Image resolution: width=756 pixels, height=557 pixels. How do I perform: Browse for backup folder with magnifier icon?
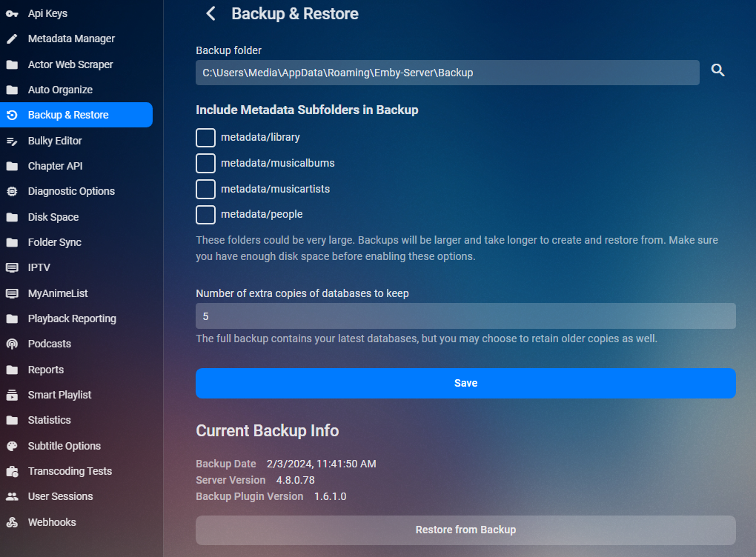[x=718, y=70]
